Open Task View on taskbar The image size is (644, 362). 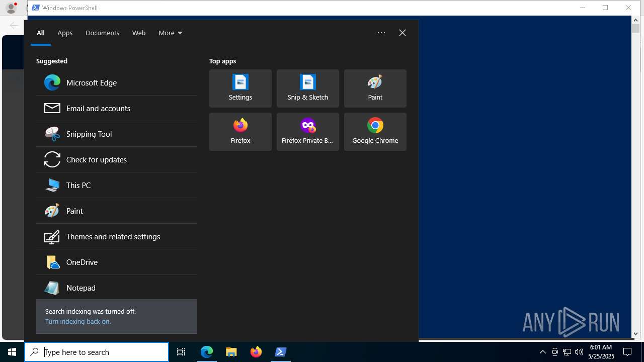tap(181, 352)
